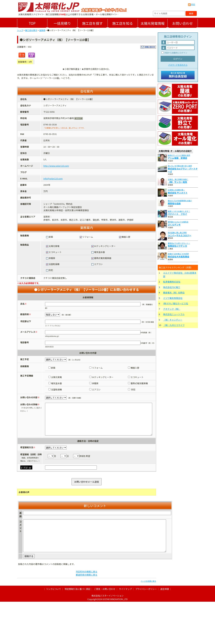Click the comment 表題 input field
Screen dimensions: 215x644
[x=97, y=513]
